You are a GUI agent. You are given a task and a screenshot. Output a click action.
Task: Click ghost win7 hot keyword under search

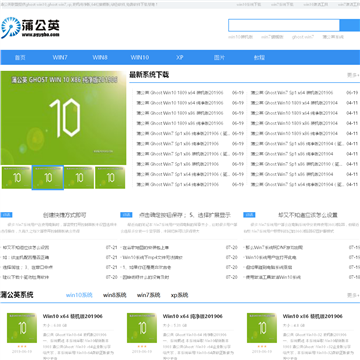click(303, 37)
